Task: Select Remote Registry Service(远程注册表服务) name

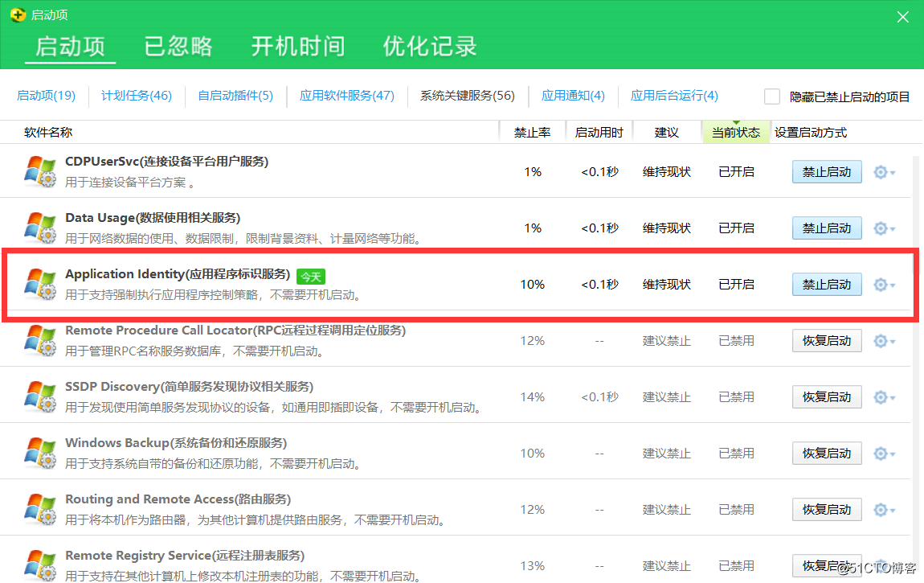Action: [185, 556]
